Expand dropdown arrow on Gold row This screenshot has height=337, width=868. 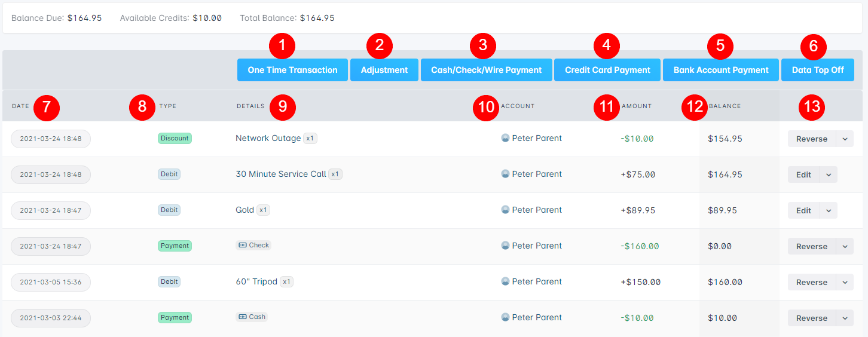(829, 210)
